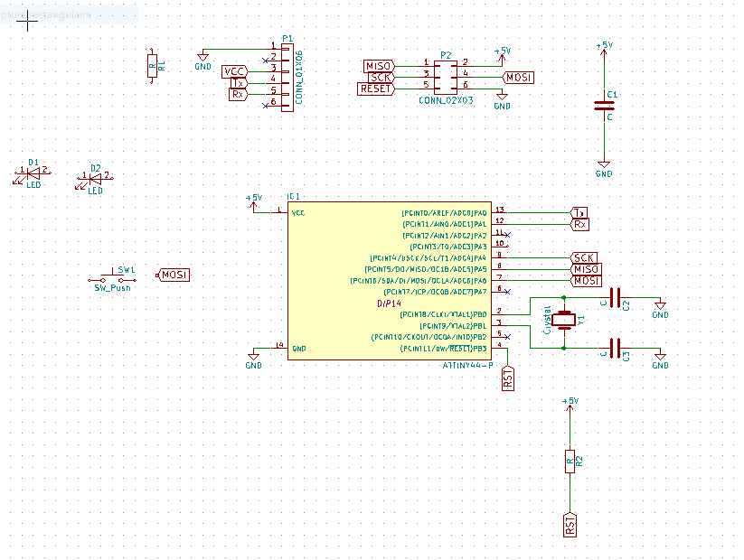This screenshot has height=560, width=744.
Task: Click the (PCINT8/CLKI/XTAL1)PB0 pin name
Action: pyautogui.click(x=443, y=314)
